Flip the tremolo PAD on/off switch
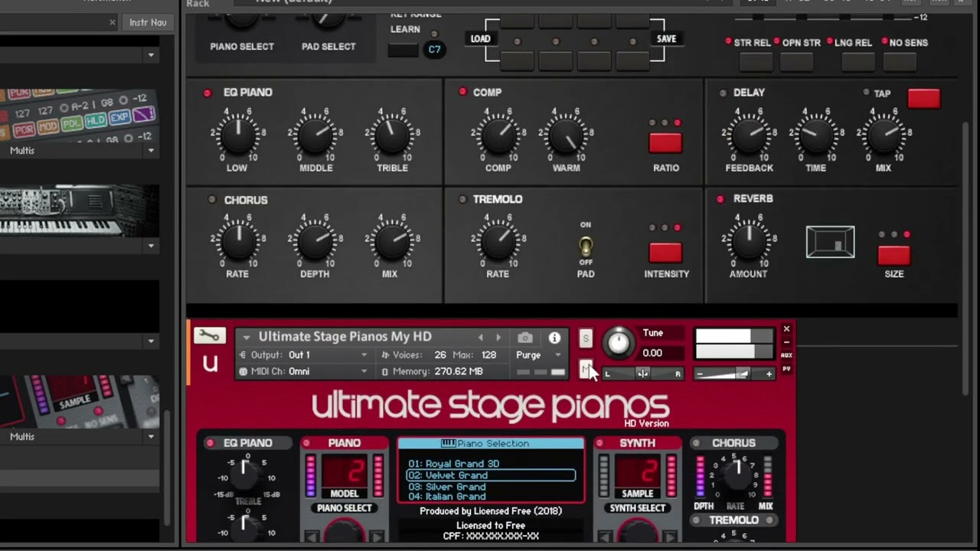 coord(586,246)
